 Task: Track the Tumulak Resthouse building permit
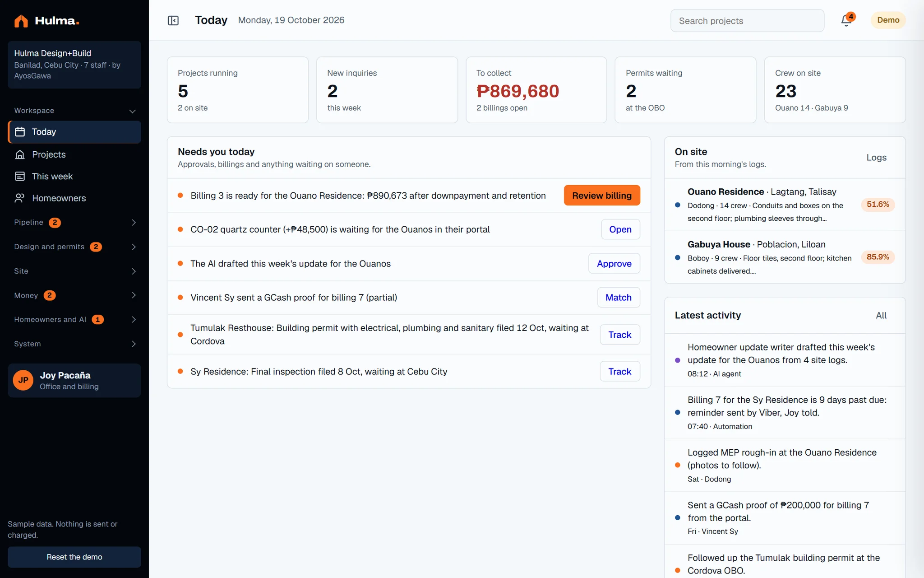(x=620, y=335)
